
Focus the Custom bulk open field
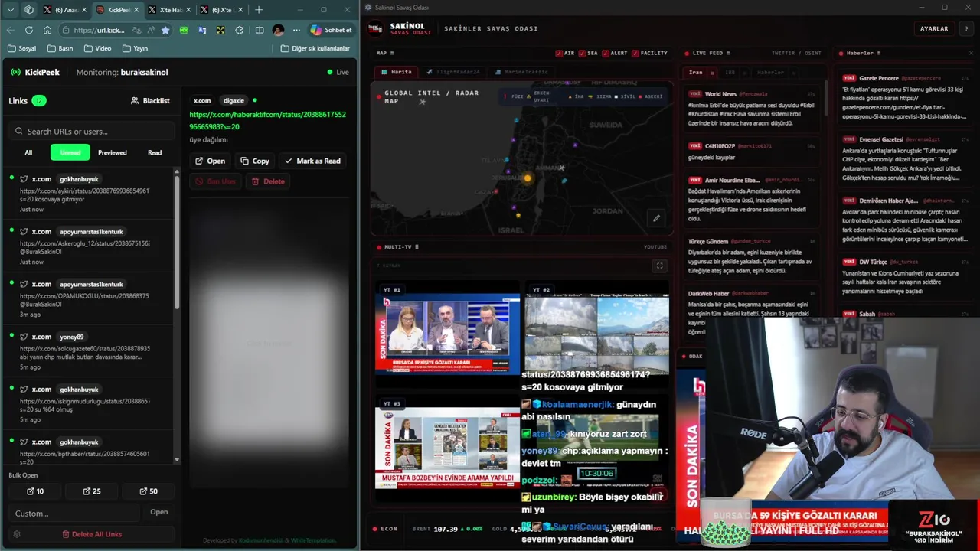pyautogui.click(x=74, y=513)
